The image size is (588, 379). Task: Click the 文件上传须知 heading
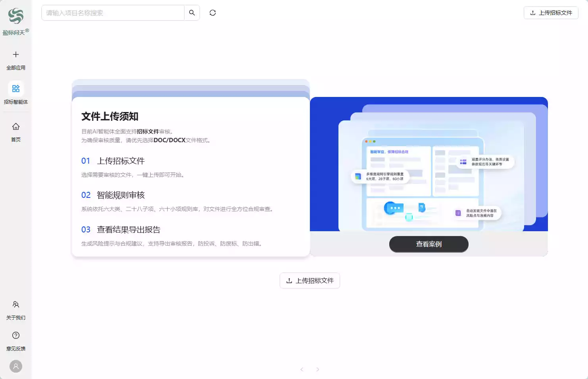click(x=110, y=116)
